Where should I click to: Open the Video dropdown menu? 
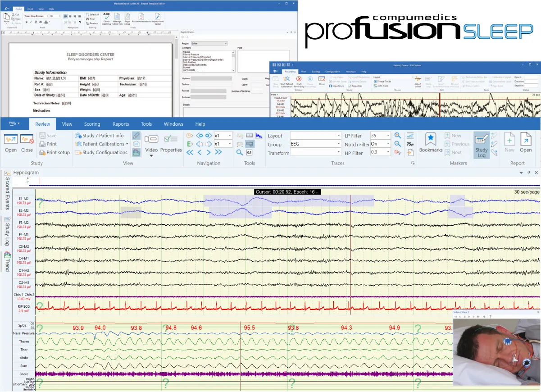click(x=151, y=155)
